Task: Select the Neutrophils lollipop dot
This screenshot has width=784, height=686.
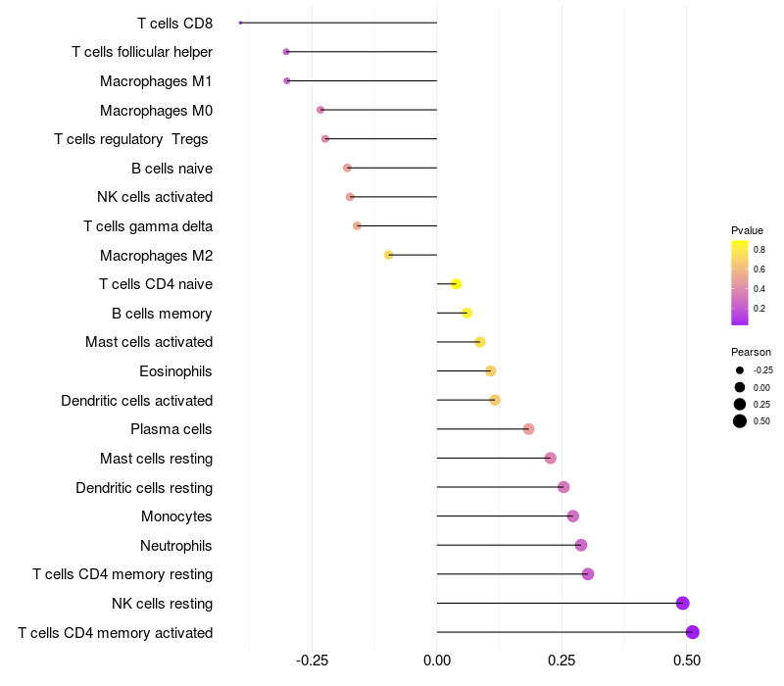Action: click(x=581, y=545)
